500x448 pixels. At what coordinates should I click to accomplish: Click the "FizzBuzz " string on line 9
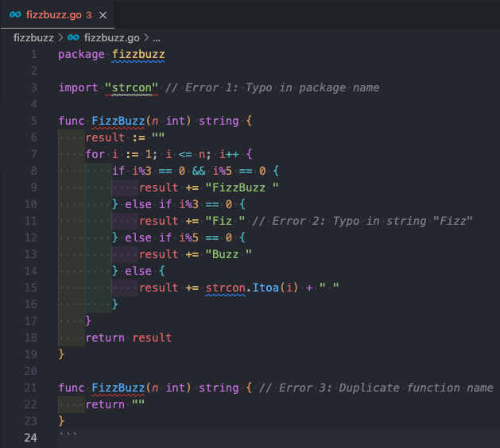pos(242,187)
